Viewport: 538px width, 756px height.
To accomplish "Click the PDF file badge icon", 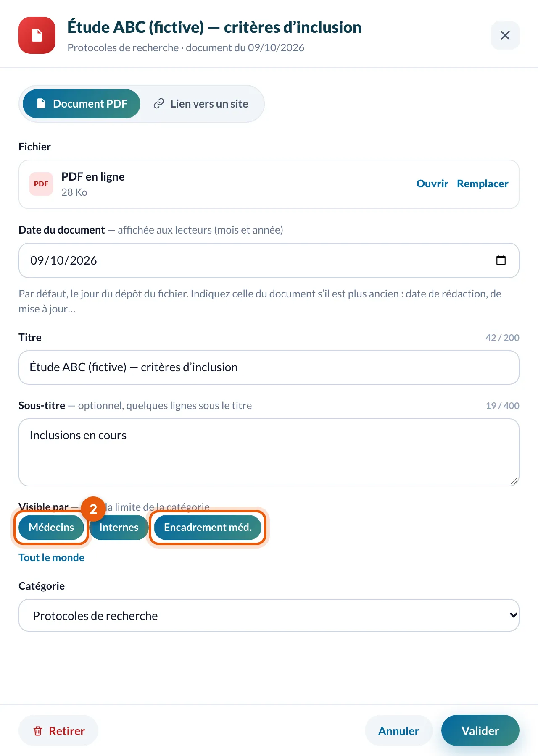I will pos(41,184).
